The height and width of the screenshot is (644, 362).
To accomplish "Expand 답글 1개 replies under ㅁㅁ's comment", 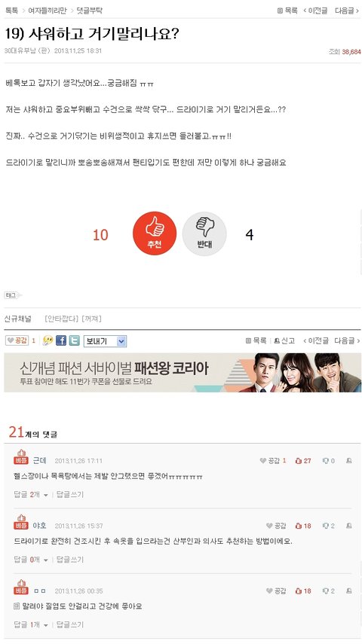I will [x=31, y=624].
